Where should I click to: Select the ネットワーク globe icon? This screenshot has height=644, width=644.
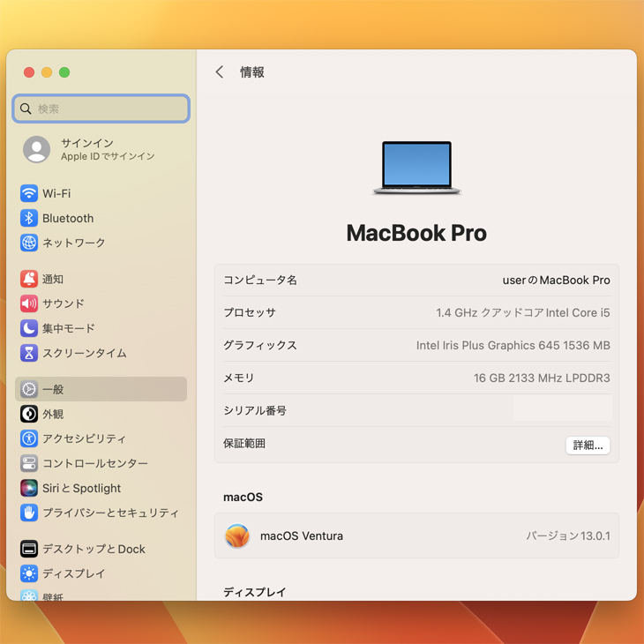29,243
